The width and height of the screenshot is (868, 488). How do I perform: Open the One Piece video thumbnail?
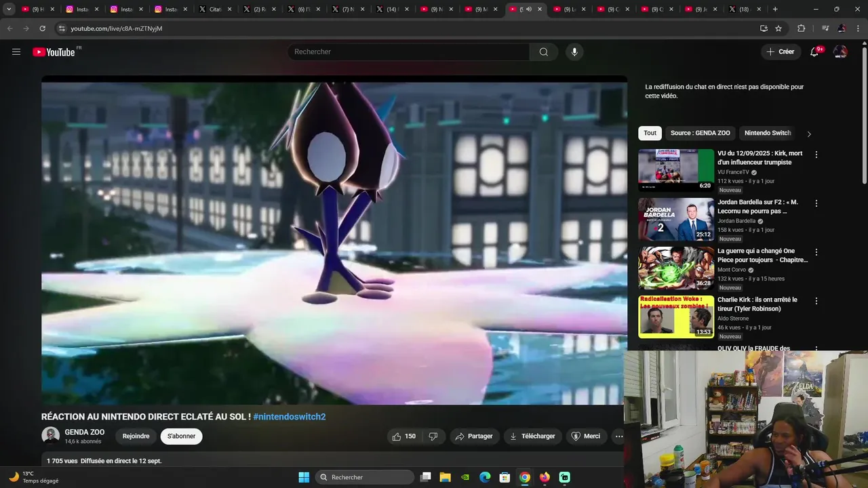tap(676, 268)
